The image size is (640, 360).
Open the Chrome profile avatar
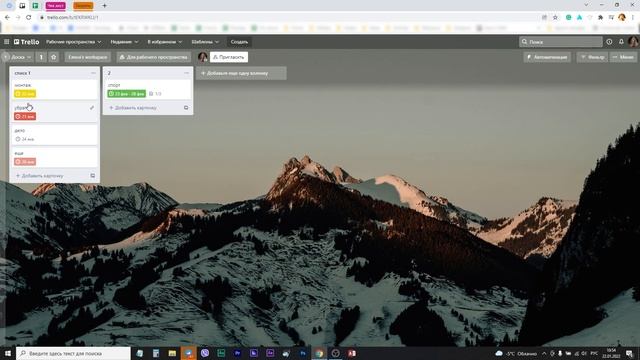point(622,18)
